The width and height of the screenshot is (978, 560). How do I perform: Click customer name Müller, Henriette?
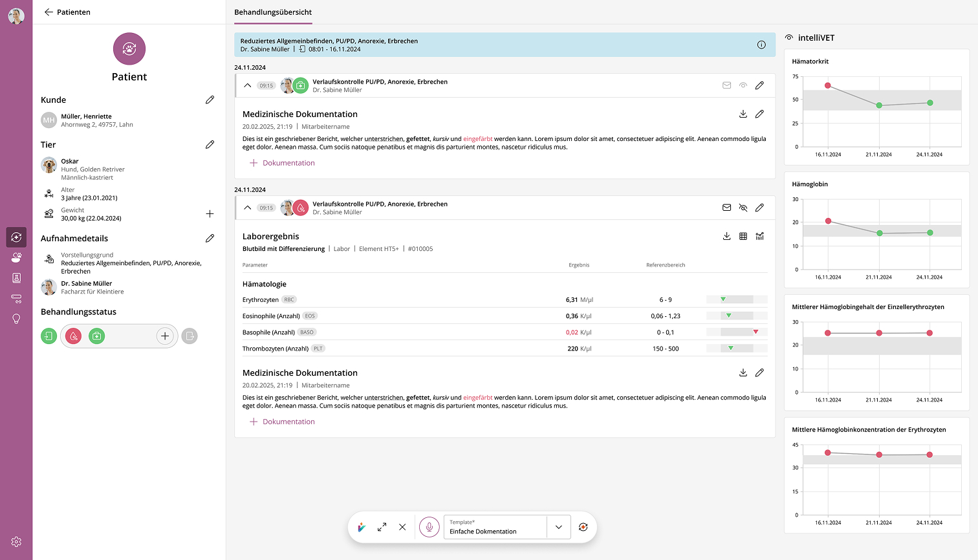click(x=87, y=116)
